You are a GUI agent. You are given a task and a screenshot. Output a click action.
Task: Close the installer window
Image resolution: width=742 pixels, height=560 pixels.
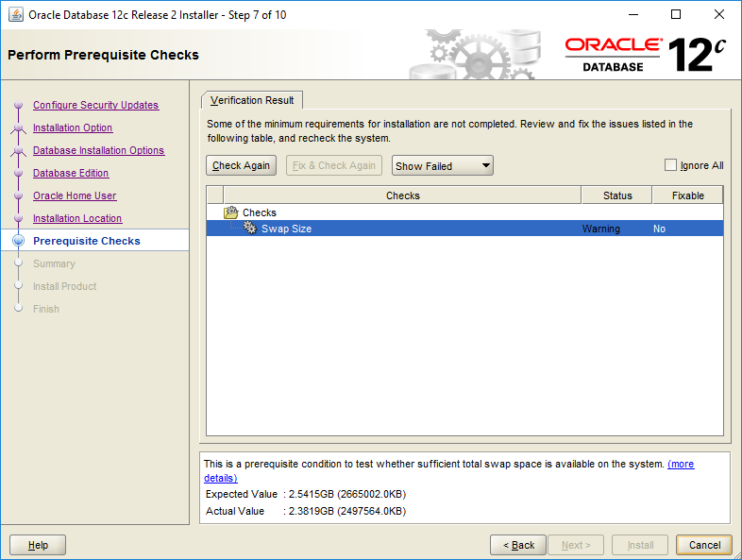tap(718, 15)
